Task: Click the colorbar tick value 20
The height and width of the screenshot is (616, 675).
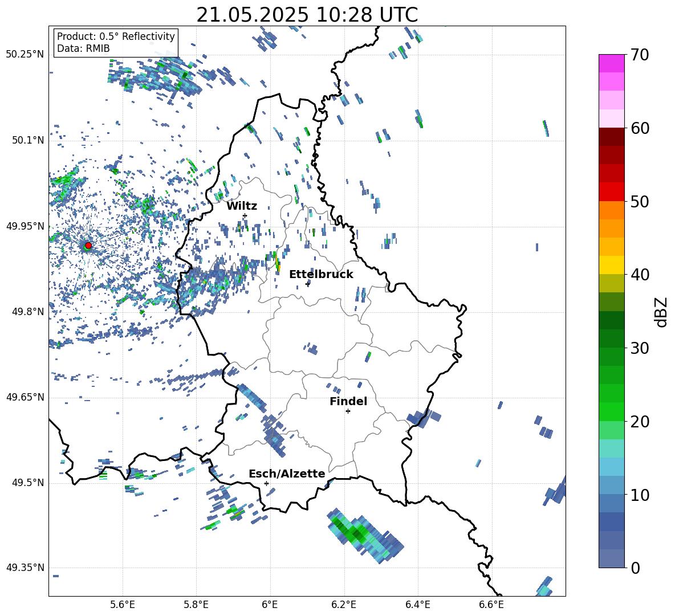Action: [x=639, y=422]
